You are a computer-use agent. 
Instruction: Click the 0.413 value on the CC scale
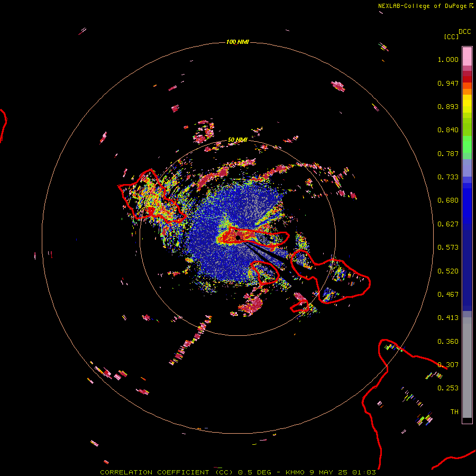pyautogui.click(x=448, y=318)
